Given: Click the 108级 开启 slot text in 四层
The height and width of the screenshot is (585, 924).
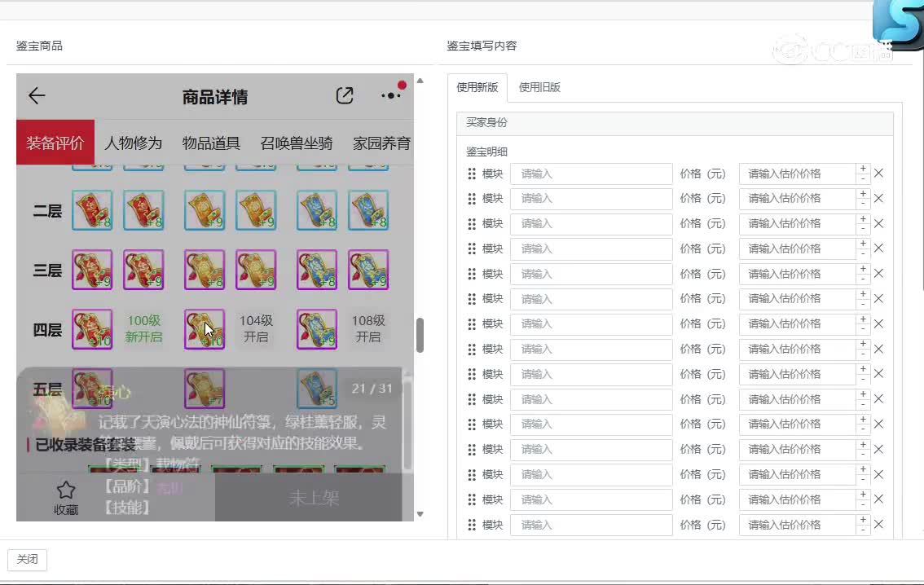Looking at the screenshot, I should pos(368,328).
